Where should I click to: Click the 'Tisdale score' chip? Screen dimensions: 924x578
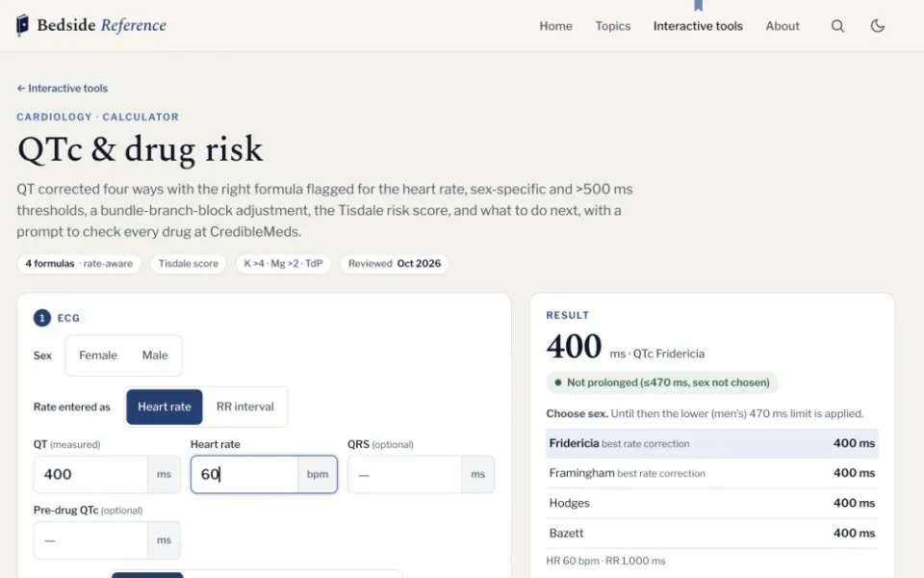(188, 264)
